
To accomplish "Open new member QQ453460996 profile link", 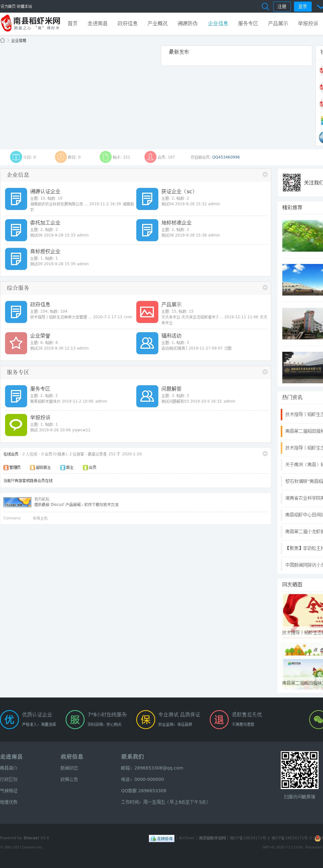I will pos(226,157).
